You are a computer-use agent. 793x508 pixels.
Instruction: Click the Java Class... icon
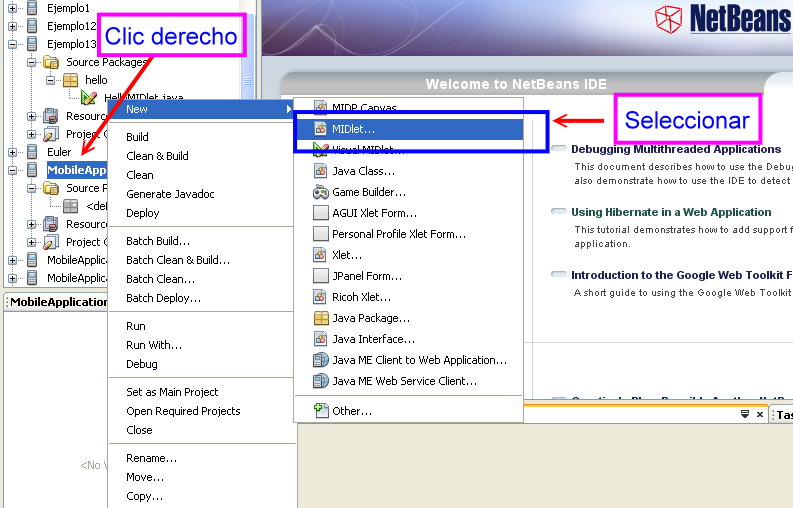(x=320, y=171)
